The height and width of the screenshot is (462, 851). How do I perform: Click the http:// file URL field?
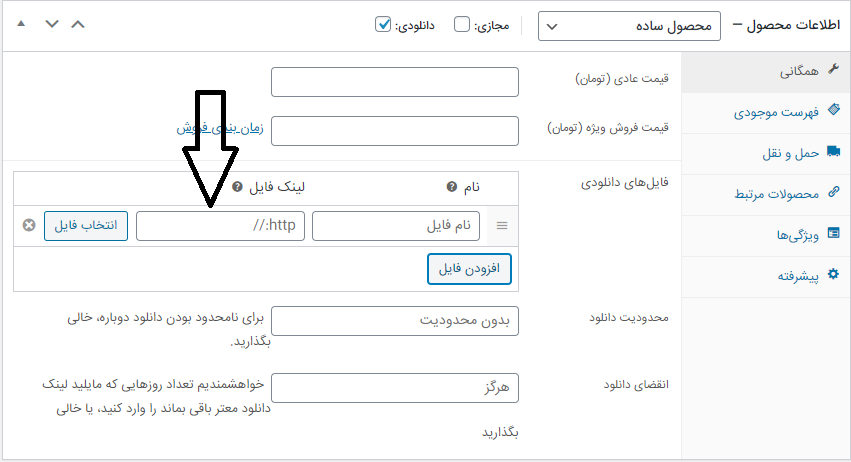220,226
